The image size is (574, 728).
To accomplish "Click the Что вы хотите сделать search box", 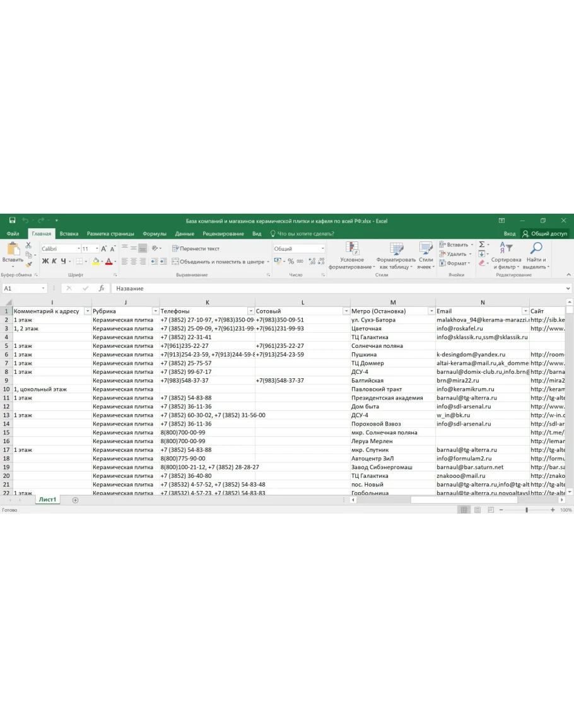I will tap(302, 234).
